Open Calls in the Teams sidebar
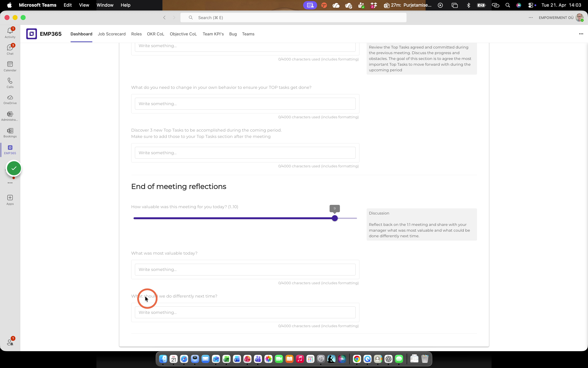 tap(10, 83)
